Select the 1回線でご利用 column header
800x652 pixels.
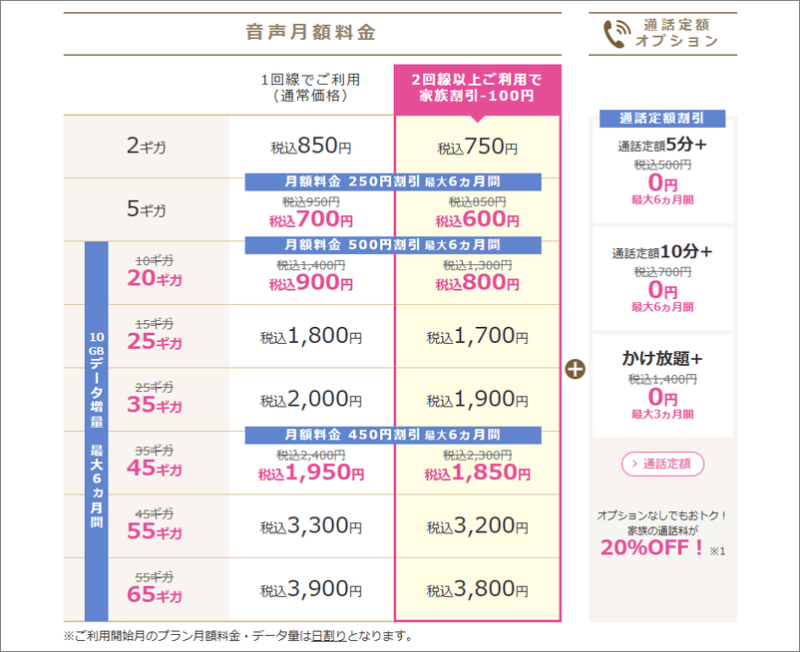311,88
